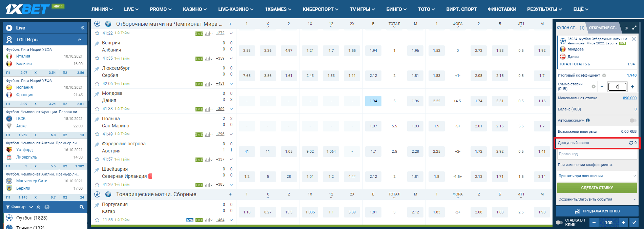
Task: Toggle Автомаксимум switch
Action: 633,120
